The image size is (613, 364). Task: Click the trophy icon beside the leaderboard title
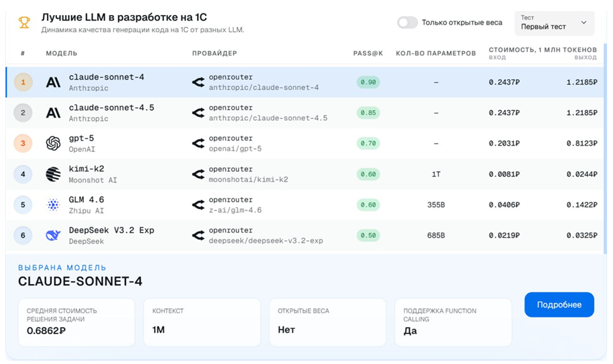click(x=24, y=23)
